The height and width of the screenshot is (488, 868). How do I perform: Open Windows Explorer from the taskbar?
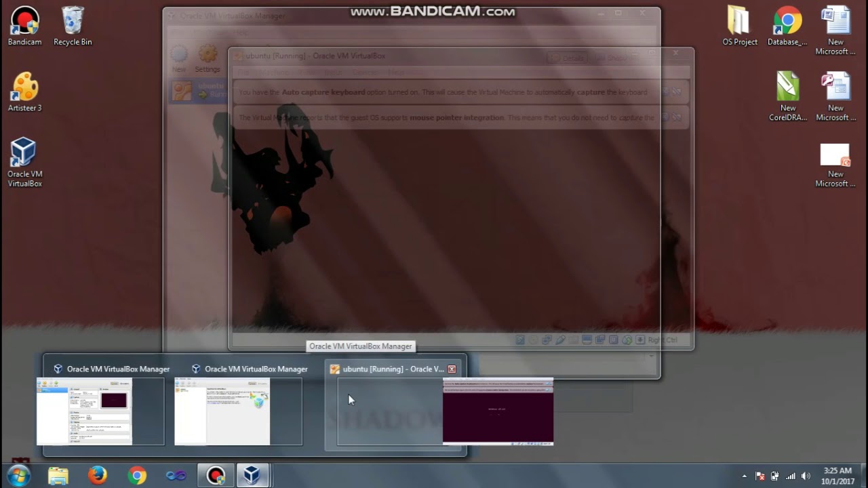58,476
